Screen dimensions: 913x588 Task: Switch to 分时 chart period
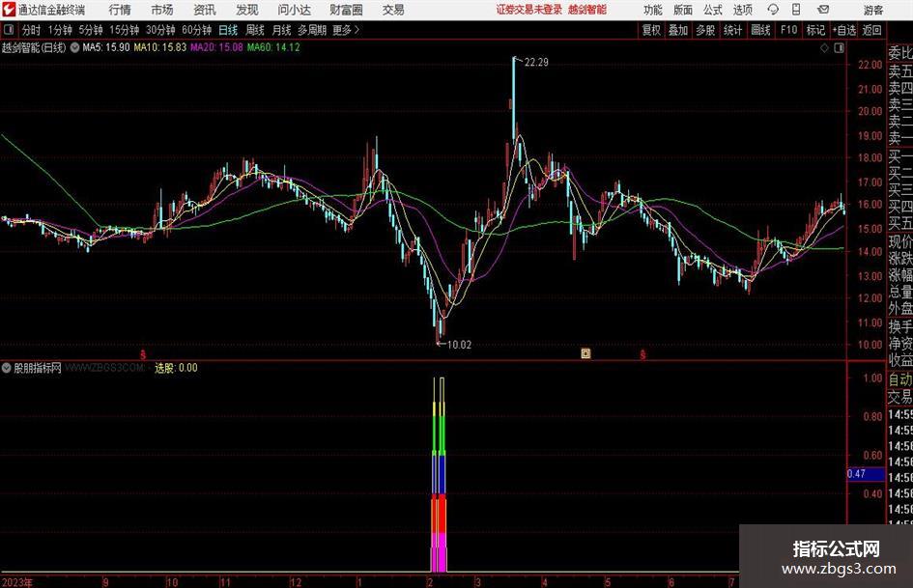pyautogui.click(x=31, y=30)
